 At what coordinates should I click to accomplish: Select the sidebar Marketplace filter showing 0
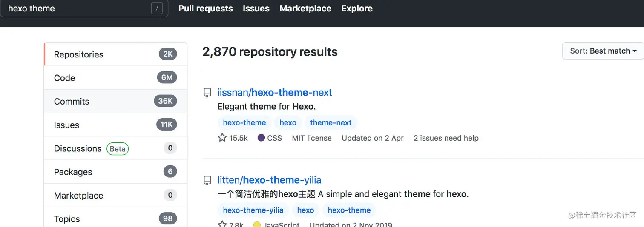(x=115, y=196)
